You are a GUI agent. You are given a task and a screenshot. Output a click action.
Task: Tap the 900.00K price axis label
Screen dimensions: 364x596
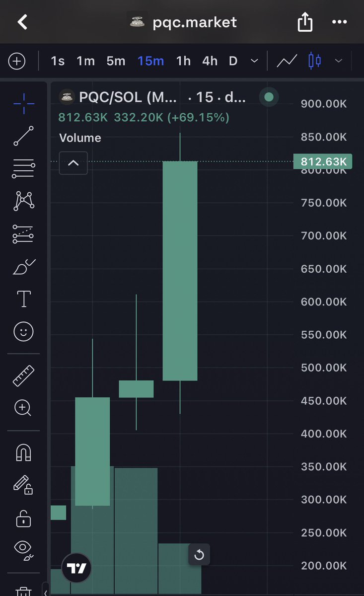click(x=324, y=104)
